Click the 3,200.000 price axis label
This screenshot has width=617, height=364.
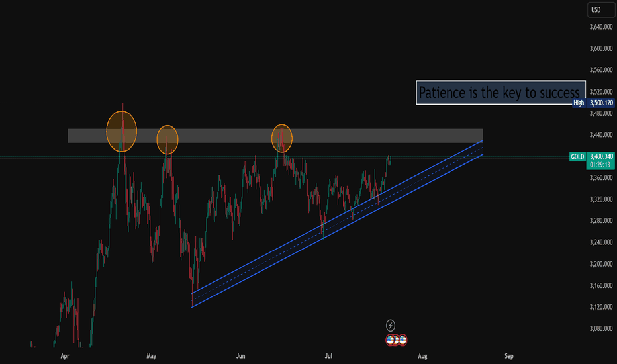click(x=601, y=264)
